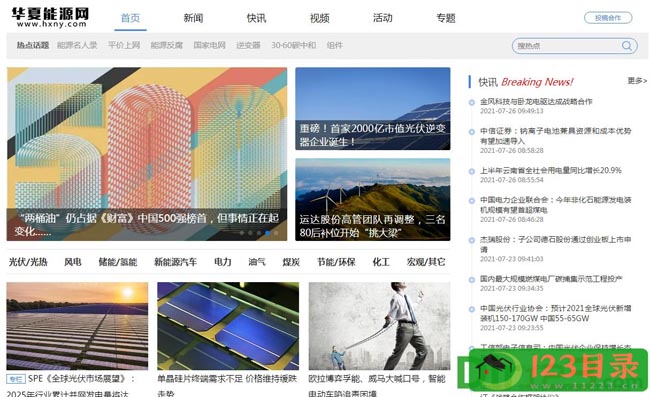Open the 视频 tab
Screen dimensions: 650x397
coord(320,18)
